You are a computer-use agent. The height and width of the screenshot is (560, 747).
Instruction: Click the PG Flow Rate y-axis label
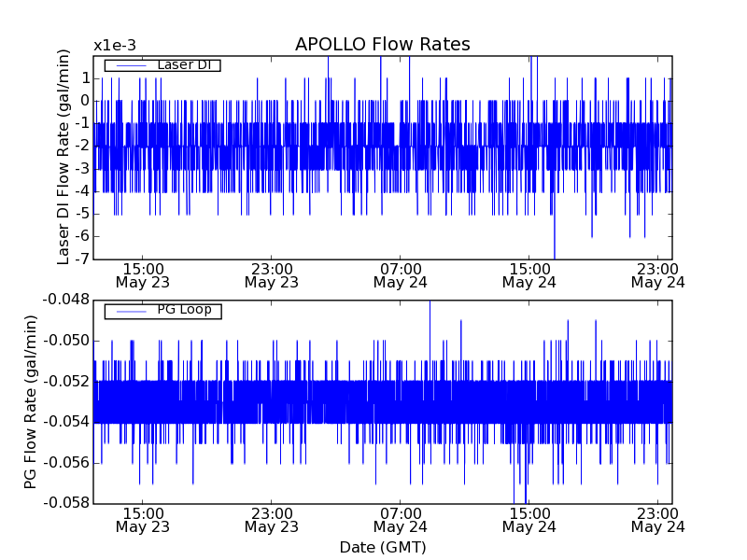[33, 401]
